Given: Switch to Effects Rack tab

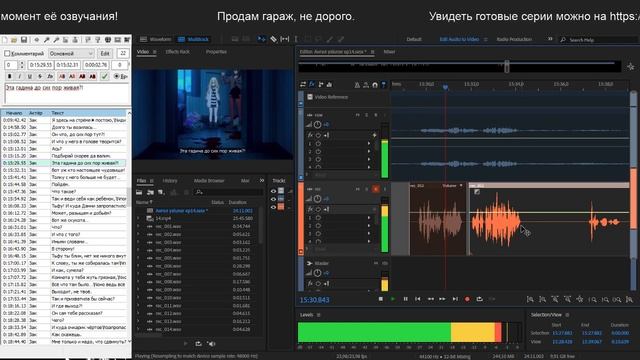Looking at the screenshot, I should pyautogui.click(x=178, y=52).
